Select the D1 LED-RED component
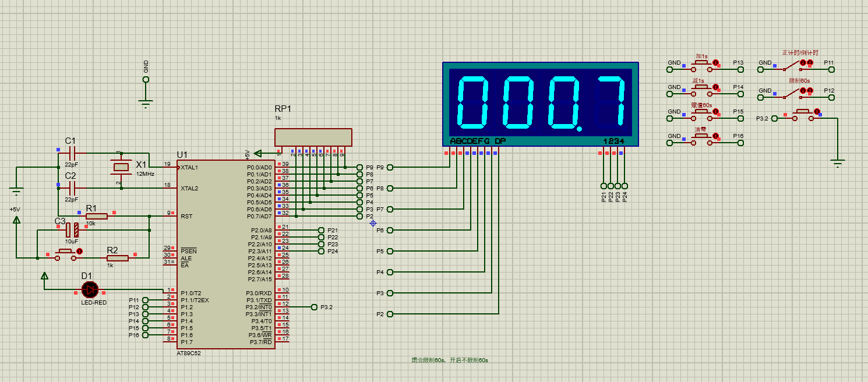868x382 pixels. (x=90, y=289)
